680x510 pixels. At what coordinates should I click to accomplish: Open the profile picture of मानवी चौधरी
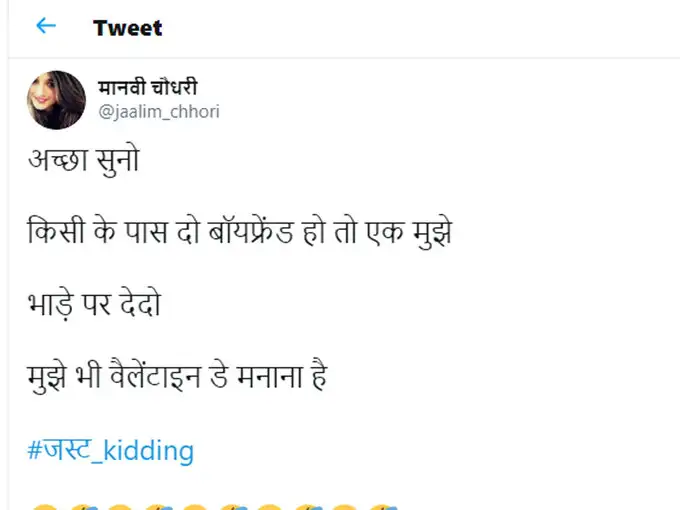point(56,100)
